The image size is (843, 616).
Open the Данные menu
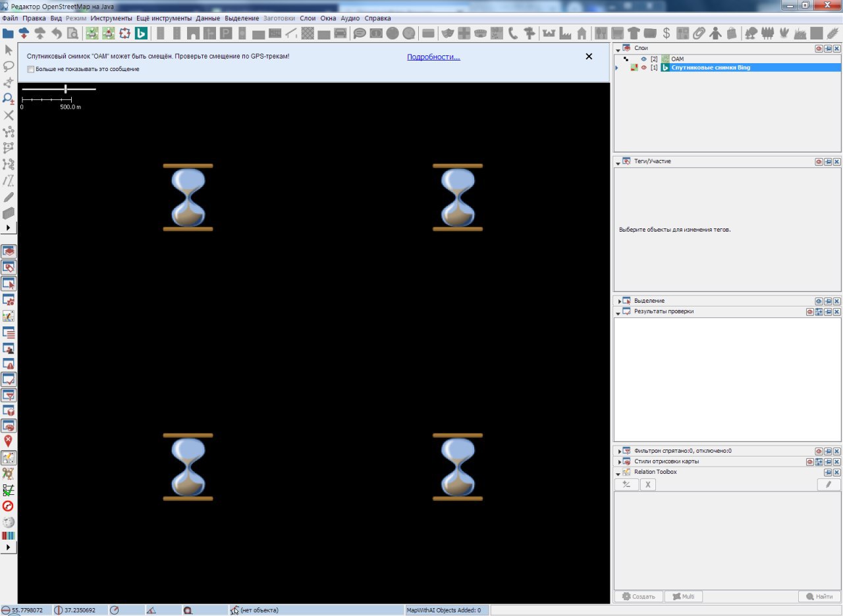pyautogui.click(x=208, y=18)
